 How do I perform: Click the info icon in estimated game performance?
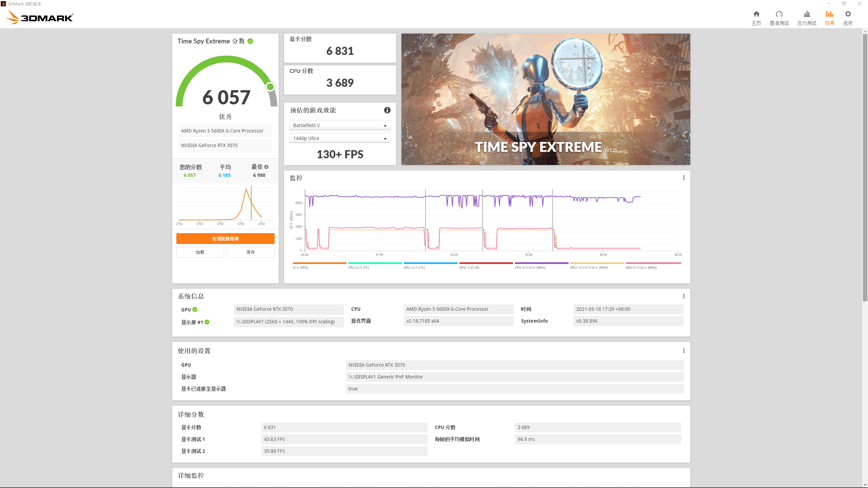(x=387, y=110)
